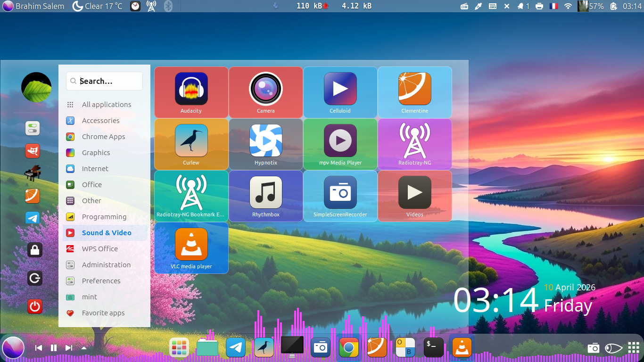
Task: Expand the media player applet arrow
Action: pos(83,348)
